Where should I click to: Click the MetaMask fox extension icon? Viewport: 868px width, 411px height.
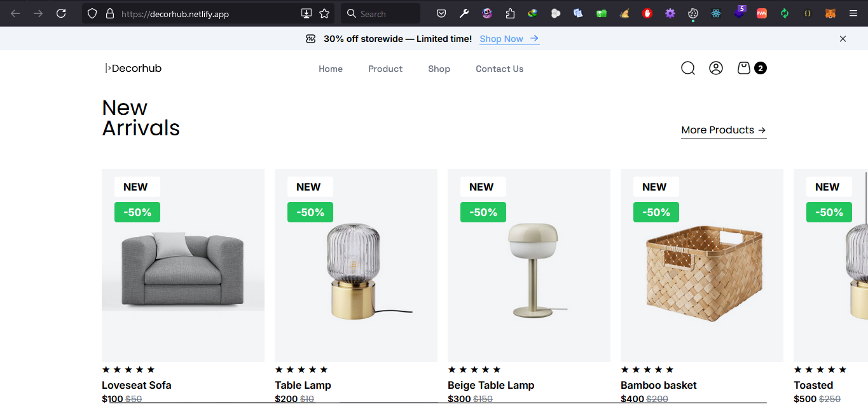click(830, 13)
